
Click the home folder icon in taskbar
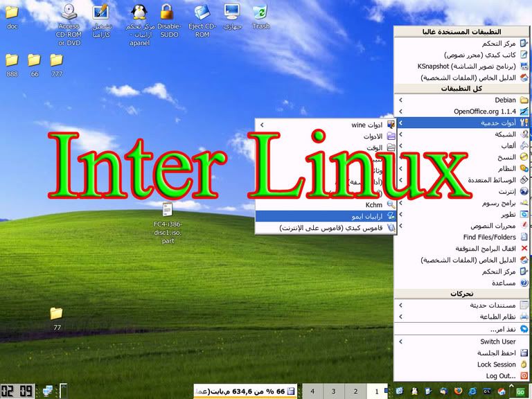pos(502,391)
